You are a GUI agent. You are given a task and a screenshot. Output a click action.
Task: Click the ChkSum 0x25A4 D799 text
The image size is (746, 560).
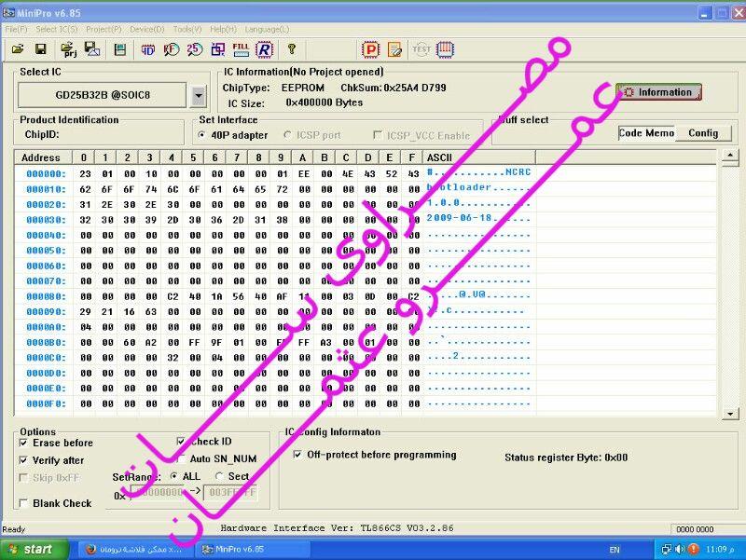tap(394, 88)
